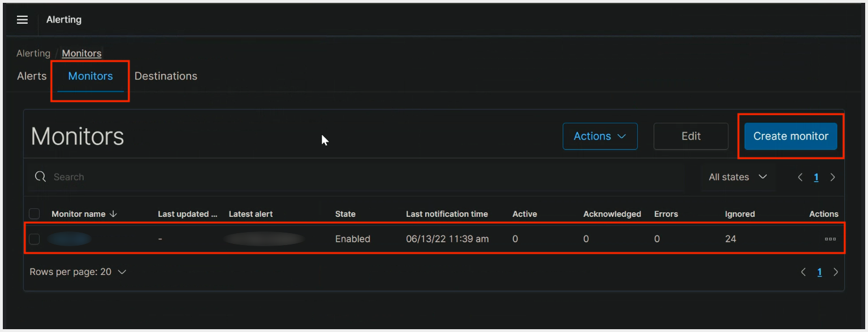Click the search magnifier icon
This screenshot has height=332, width=868.
point(40,176)
